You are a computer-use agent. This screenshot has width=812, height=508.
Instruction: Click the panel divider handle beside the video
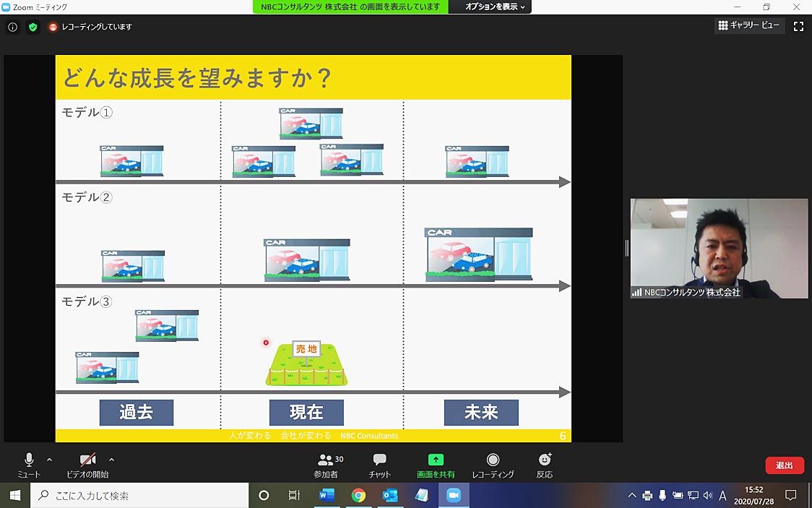tap(626, 248)
